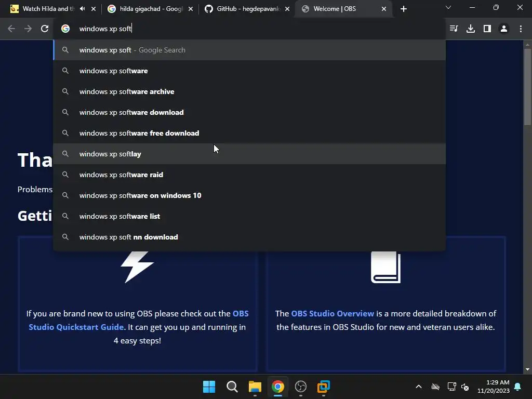
Task: Toggle the Chrome side panel
Action: coord(487,29)
